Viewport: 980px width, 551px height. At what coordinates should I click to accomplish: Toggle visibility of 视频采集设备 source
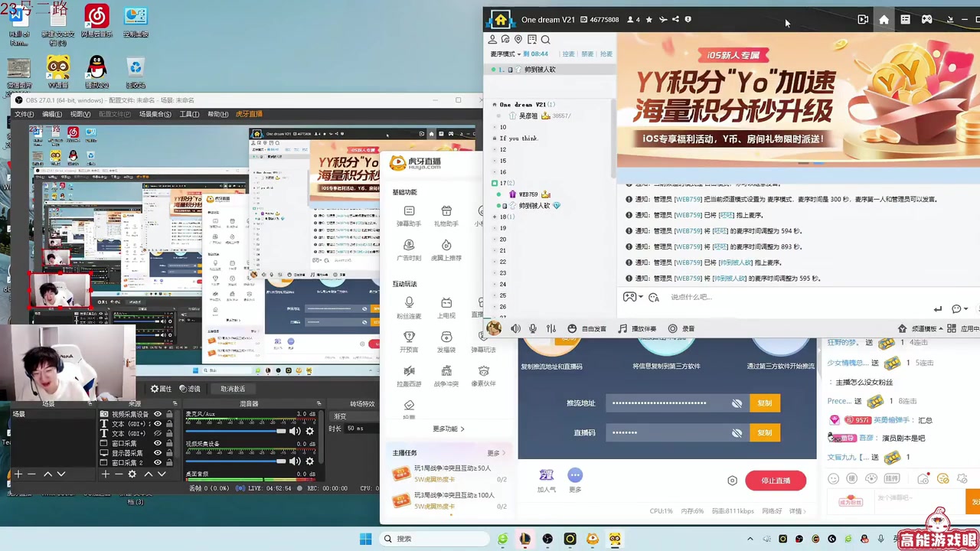tap(158, 414)
